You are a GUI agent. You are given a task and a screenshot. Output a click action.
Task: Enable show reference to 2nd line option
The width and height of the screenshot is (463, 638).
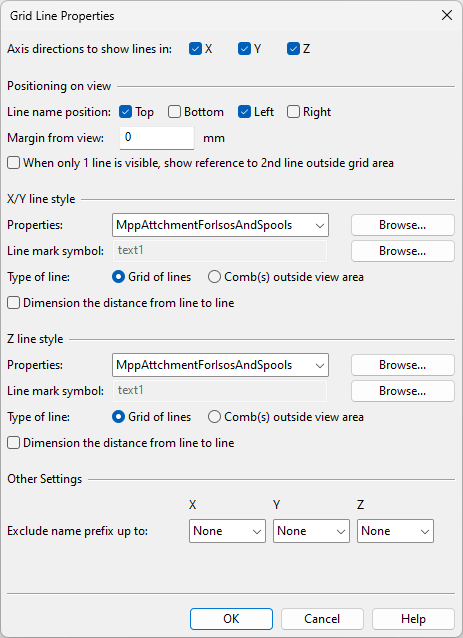13,163
